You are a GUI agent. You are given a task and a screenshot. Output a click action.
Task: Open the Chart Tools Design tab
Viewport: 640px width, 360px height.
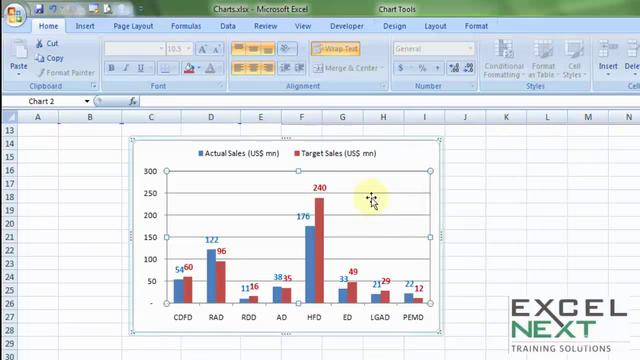pyautogui.click(x=395, y=26)
